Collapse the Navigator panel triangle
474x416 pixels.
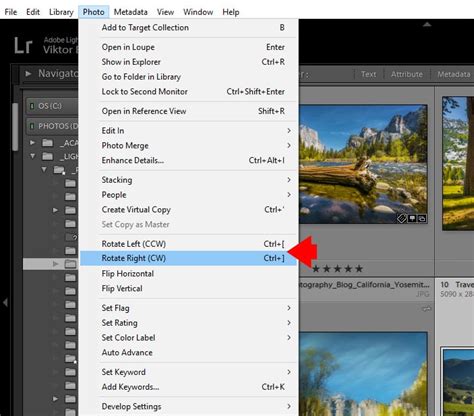click(28, 74)
